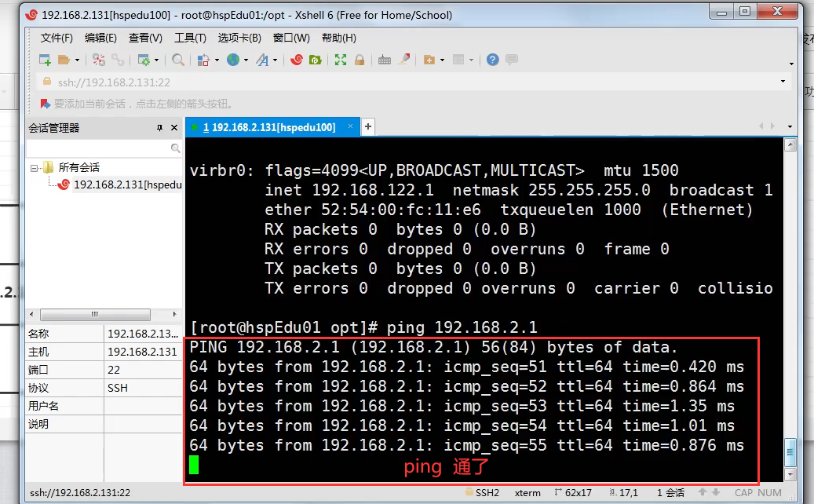Click the New Folder plus icon
Image resolution: width=814 pixels, height=504 pixels.
[429, 60]
